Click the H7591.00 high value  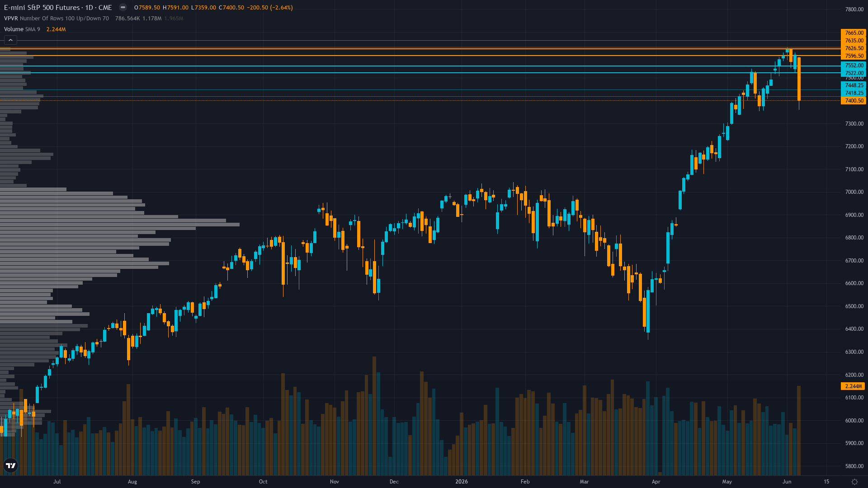click(x=175, y=8)
